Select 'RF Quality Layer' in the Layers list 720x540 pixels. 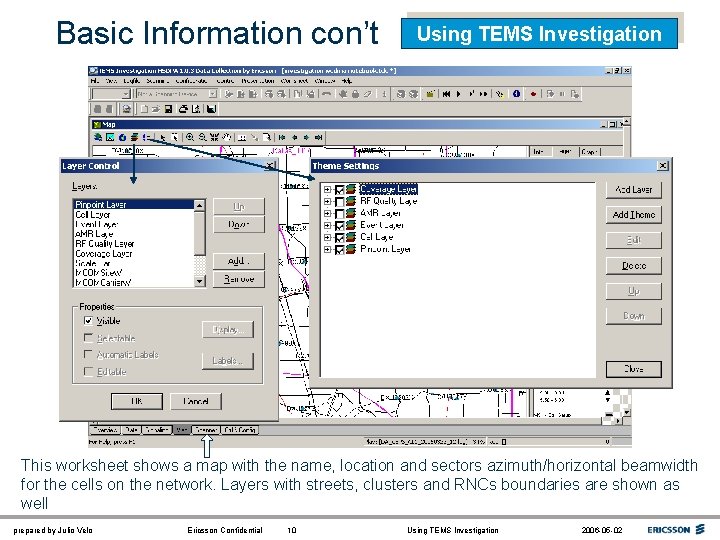134,243
